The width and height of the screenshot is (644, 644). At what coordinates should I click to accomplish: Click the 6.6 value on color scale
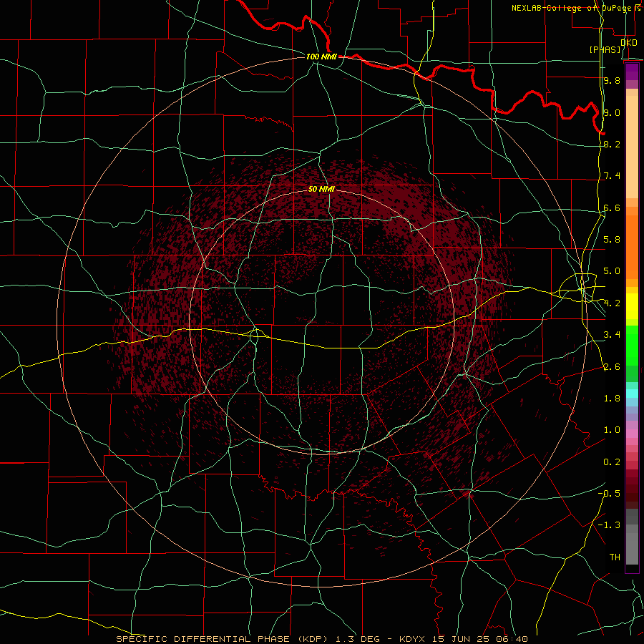612,208
